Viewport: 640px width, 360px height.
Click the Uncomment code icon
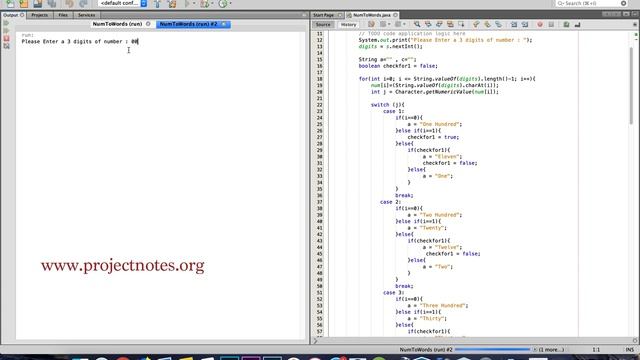tap(577, 25)
